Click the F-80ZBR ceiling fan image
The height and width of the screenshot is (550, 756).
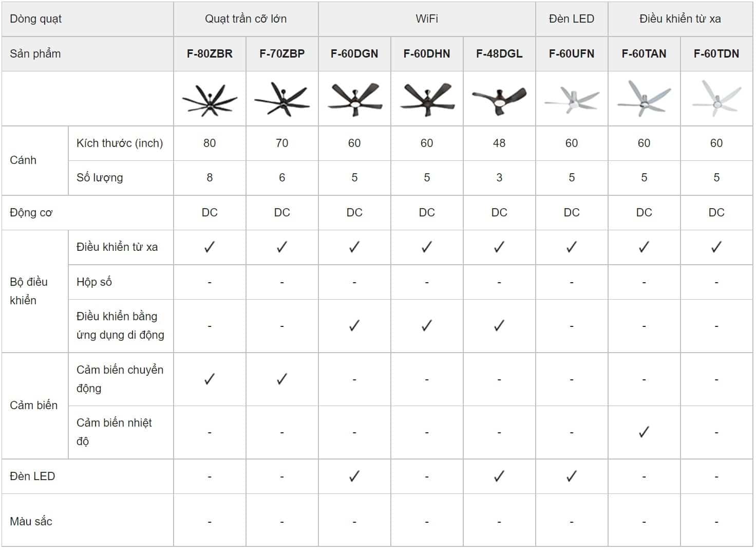click(x=210, y=100)
